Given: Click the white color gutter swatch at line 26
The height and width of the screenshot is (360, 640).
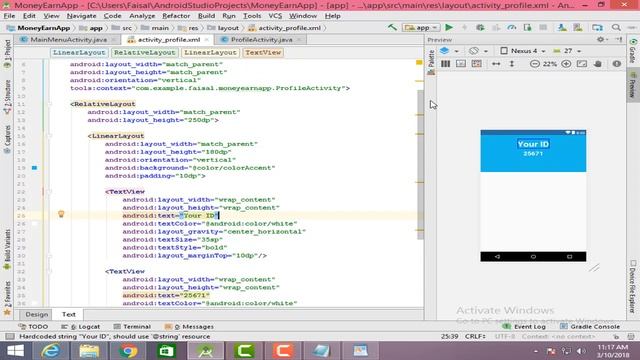Looking at the screenshot, I should pos(34,224).
